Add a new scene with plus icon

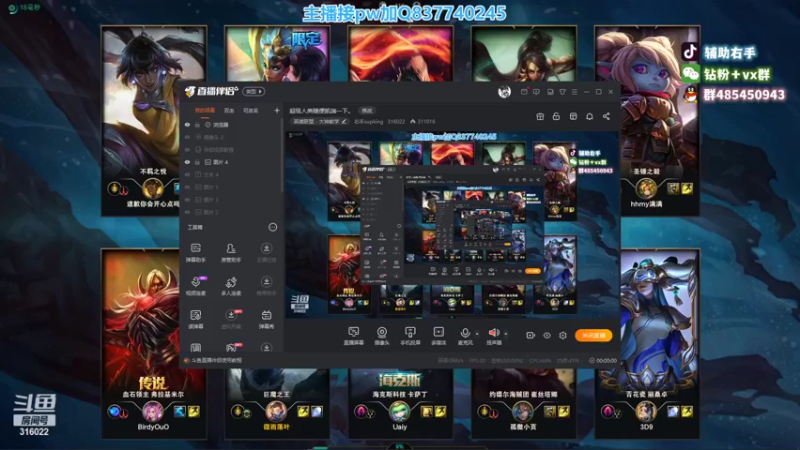click(277, 110)
